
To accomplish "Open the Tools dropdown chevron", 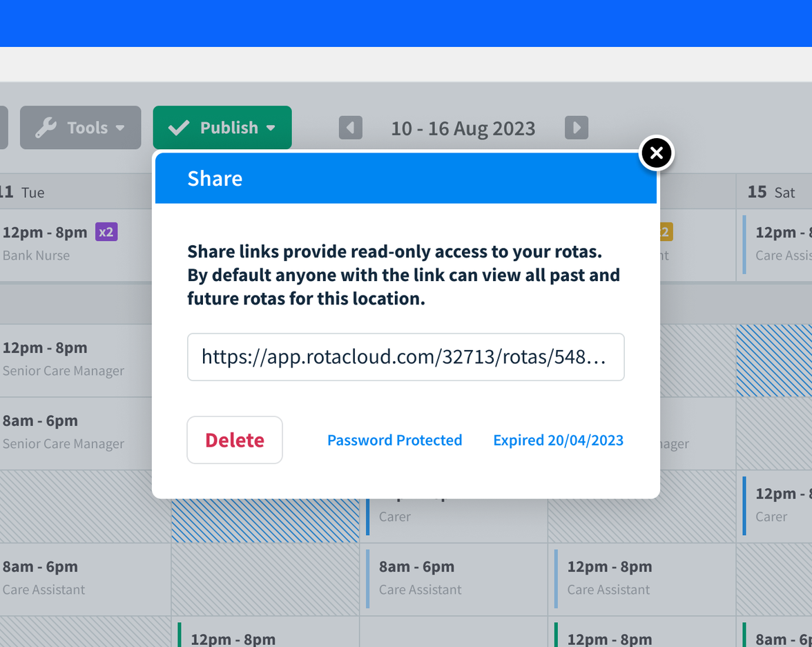I will [119, 127].
